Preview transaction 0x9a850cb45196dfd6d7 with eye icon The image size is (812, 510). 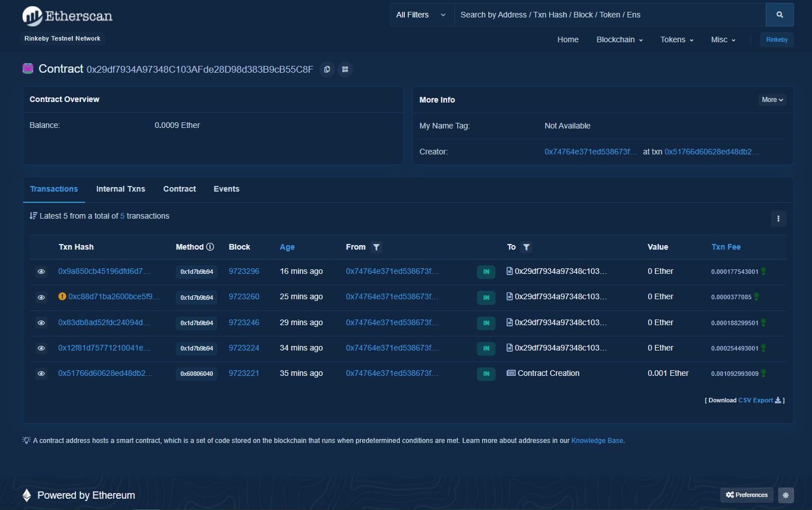click(41, 272)
